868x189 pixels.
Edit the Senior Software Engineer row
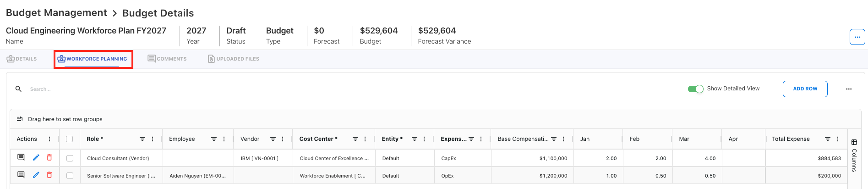pyautogui.click(x=36, y=175)
